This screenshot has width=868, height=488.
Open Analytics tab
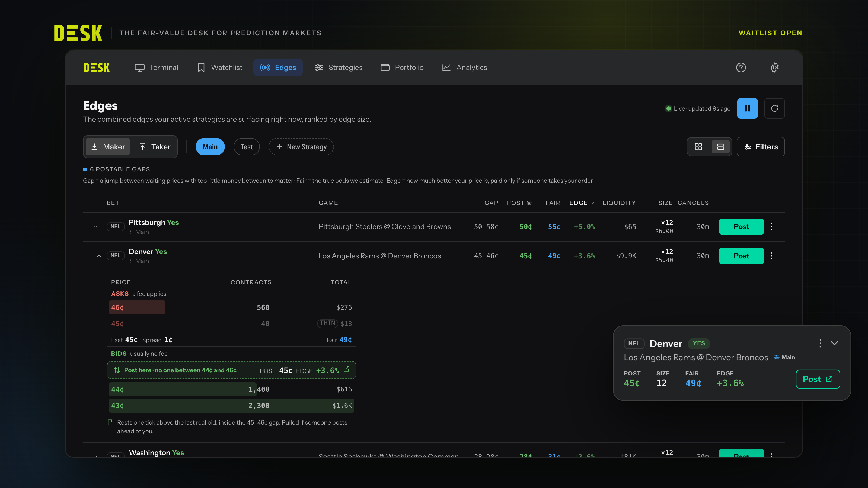point(464,68)
